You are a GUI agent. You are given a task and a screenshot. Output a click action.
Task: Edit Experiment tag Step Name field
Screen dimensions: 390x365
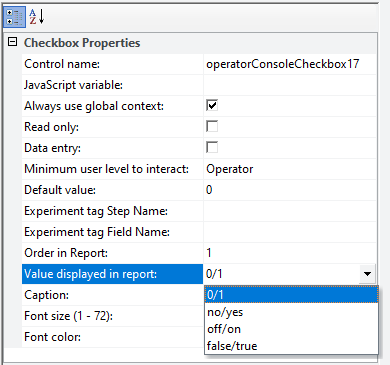290,211
